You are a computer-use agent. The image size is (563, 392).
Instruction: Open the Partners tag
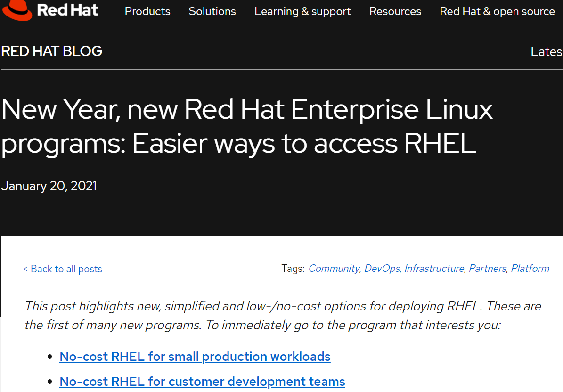click(x=488, y=269)
